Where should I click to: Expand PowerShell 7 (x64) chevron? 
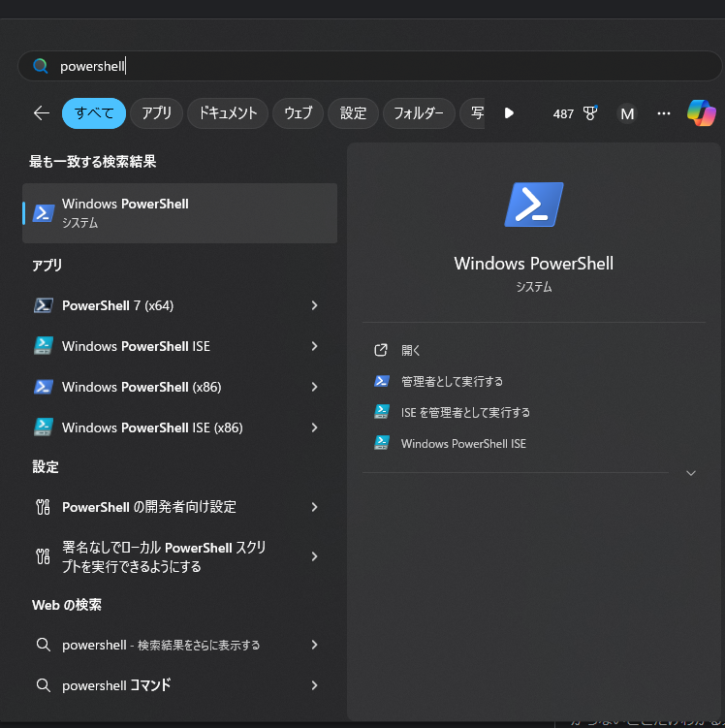click(315, 305)
